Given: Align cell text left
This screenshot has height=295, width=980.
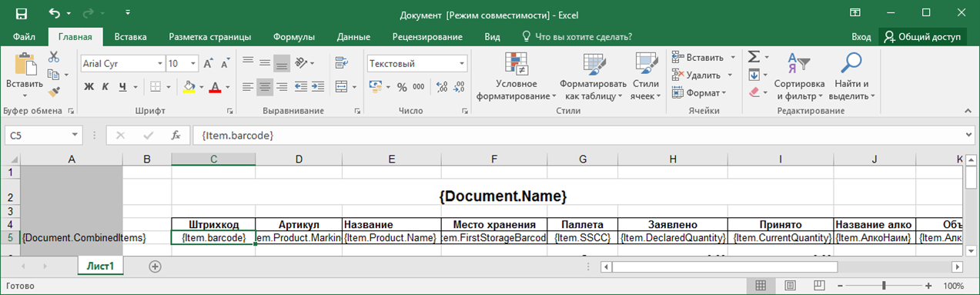Looking at the screenshot, I should click(248, 86).
